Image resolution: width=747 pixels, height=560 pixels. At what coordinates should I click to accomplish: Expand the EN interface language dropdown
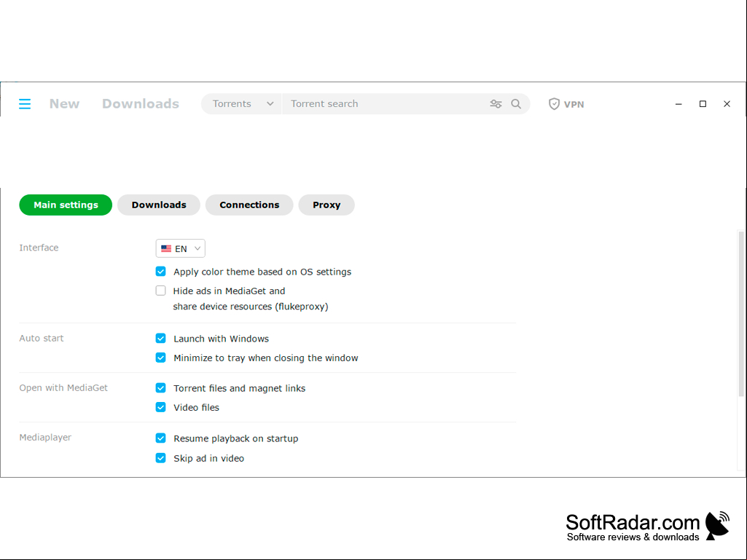pyautogui.click(x=181, y=248)
